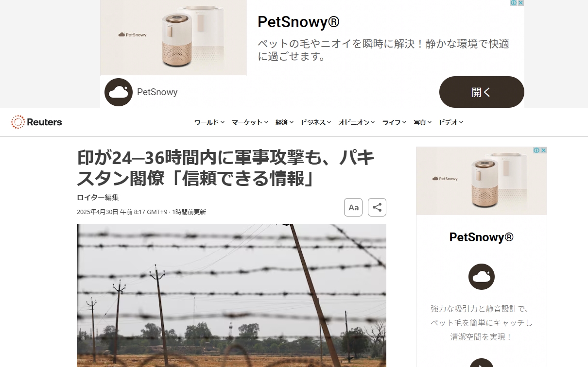Open the オピニオン menu
The image size is (588, 367).
pyautogui.click(x=357, y=122)
